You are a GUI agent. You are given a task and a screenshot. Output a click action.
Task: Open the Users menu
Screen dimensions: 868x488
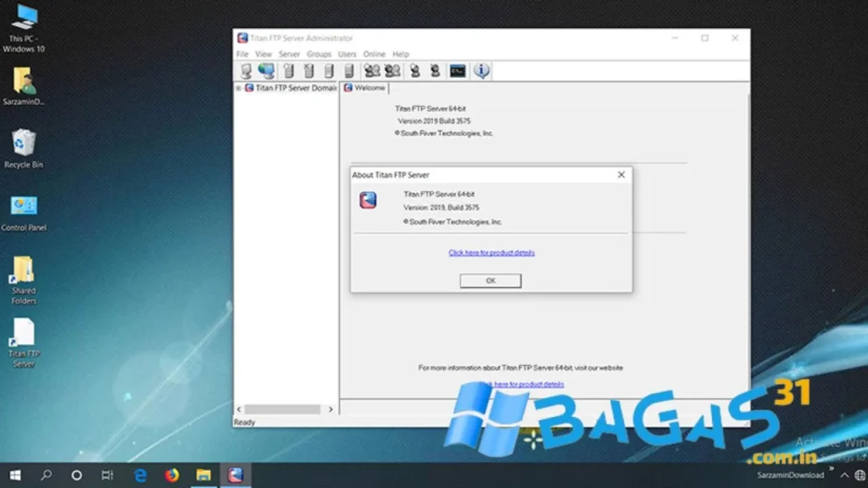tap(347, 54)
